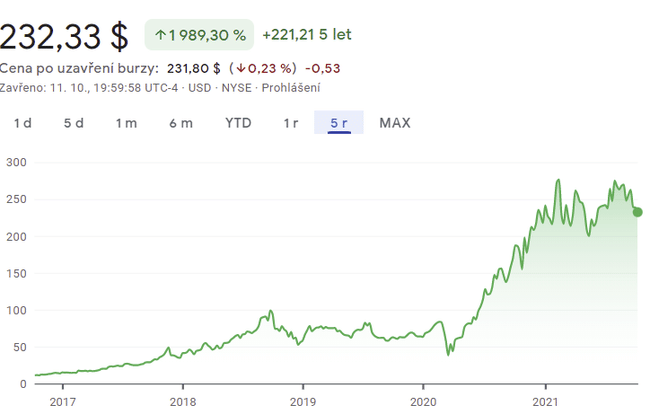Click the 2021 label on the x-axis
This screenshot has height=415, width=650.
pos(545,403)
